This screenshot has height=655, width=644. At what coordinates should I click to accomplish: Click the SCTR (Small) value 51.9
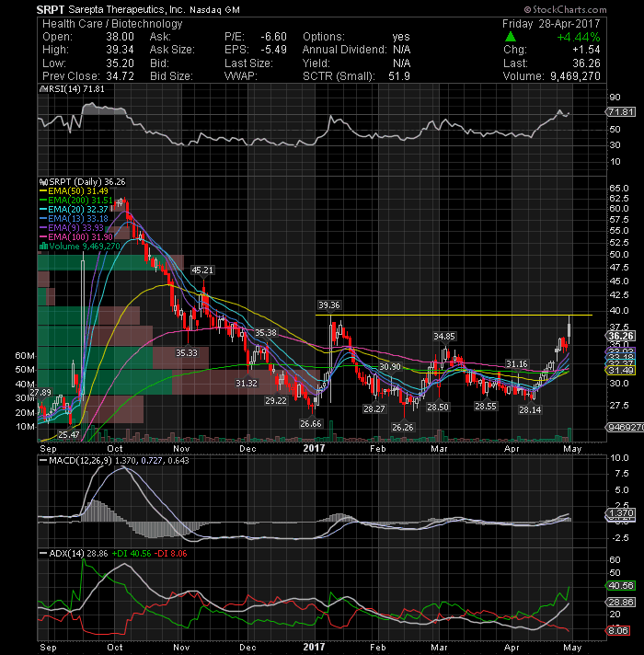coord(398,76)
